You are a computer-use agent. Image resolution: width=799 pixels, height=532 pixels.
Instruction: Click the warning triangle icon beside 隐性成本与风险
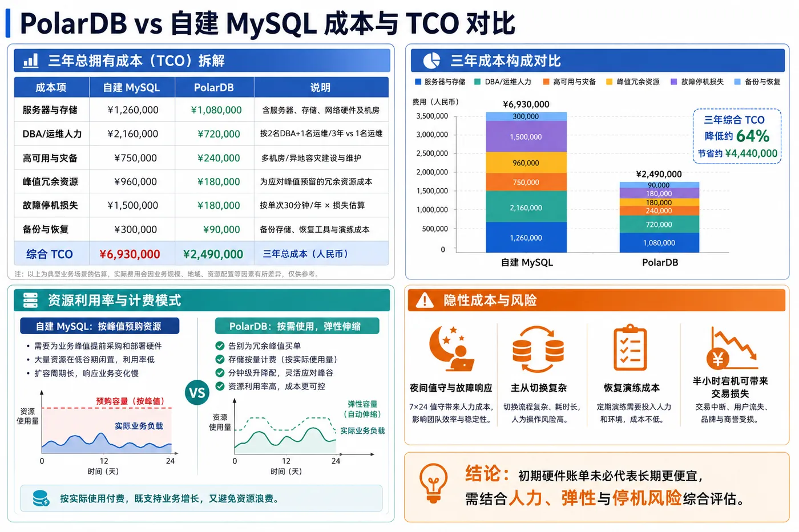coord(425,300)
